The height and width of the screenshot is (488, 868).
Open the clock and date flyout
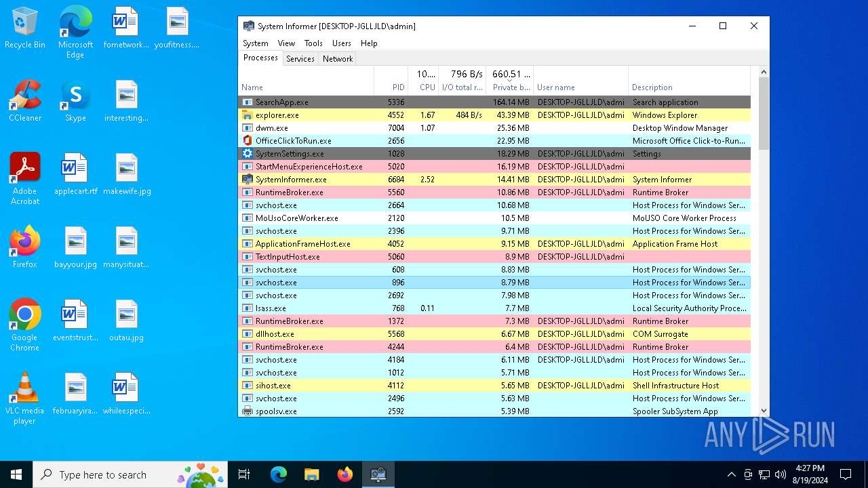[x=810, y=474]
